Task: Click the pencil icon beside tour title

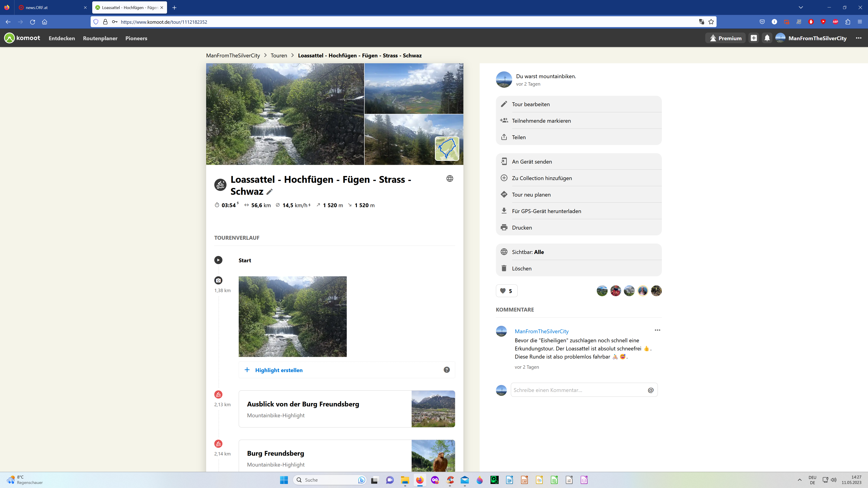Action: (269, 192)
